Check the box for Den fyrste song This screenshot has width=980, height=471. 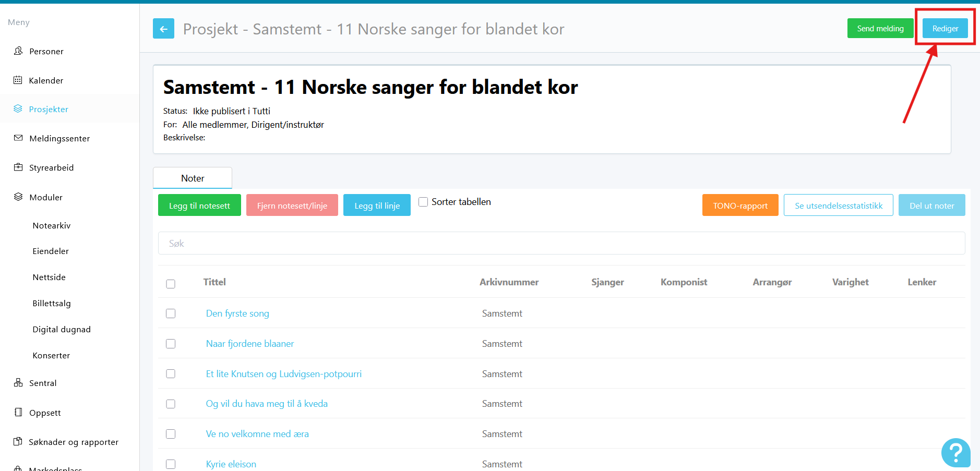171,313
